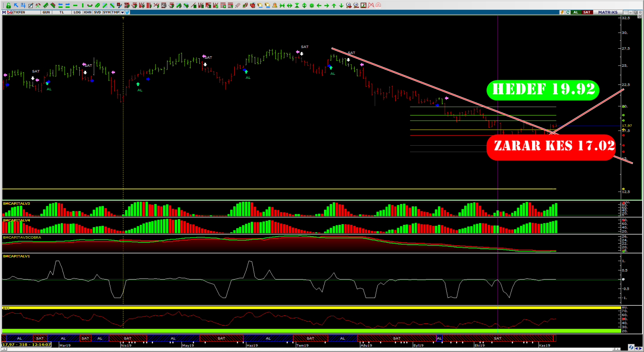The height and width of the screenshot is (352, 644).
Task: Click the green refresh icon
Action: pos(568,12)
